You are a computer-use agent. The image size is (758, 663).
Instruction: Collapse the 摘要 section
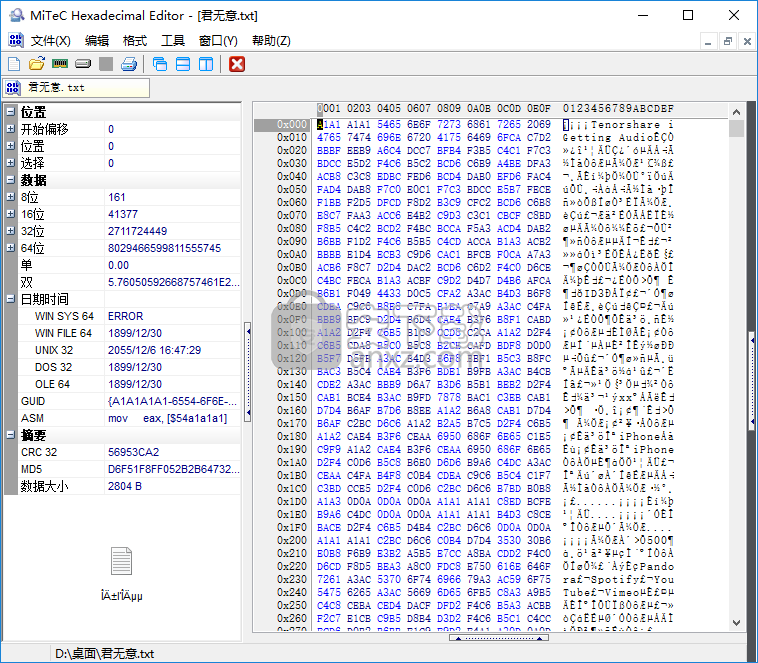(11, 435)
